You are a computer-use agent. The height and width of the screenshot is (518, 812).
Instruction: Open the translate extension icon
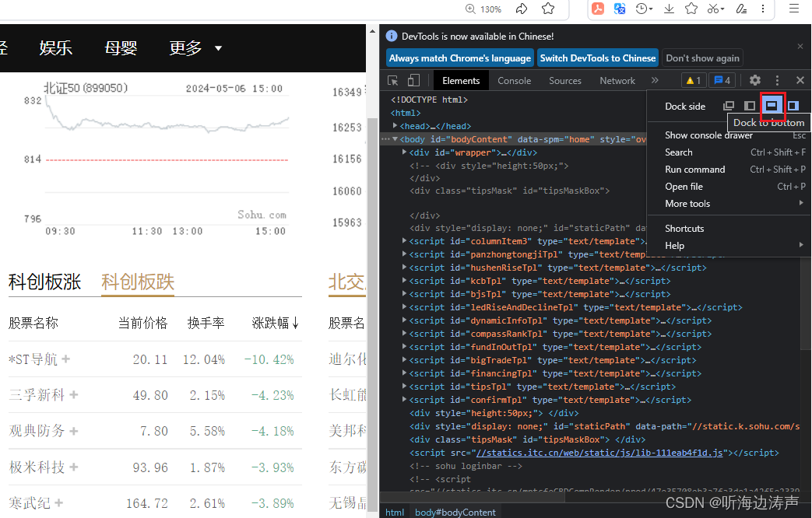(620, 9)
